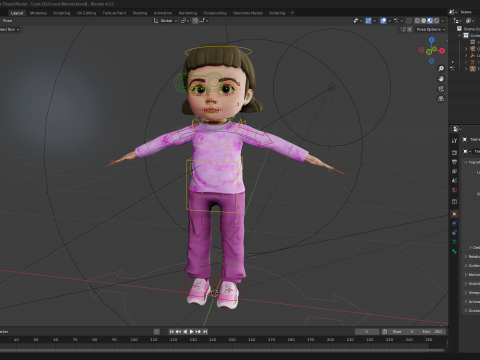The image size is (480, 360).
Task: Open the Render properties tab icon
Action: point(454,152)
